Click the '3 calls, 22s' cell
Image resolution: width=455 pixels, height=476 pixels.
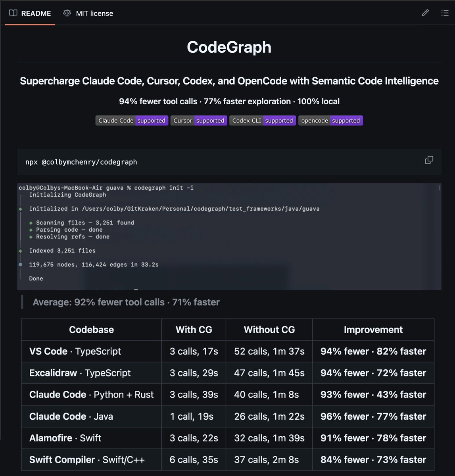click(194, 438)
